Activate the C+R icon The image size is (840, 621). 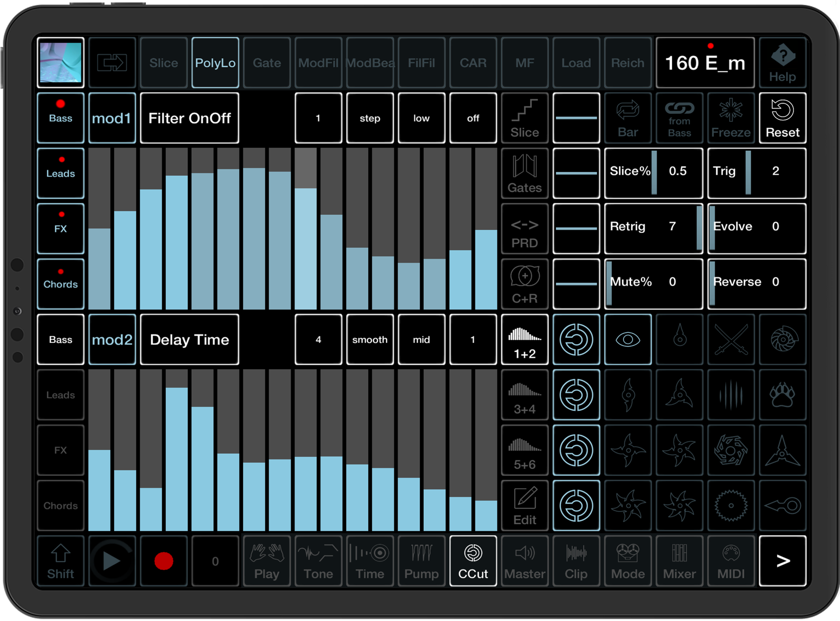click(525, 284)
